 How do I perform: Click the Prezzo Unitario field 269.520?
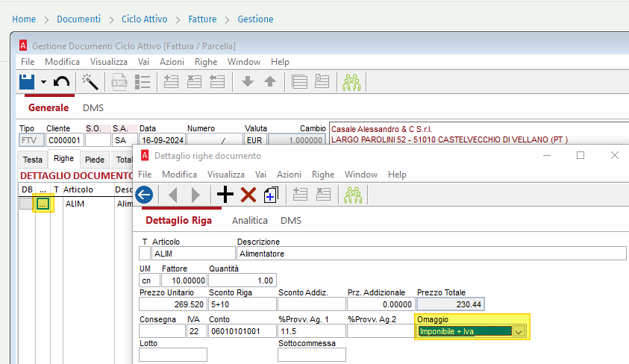click(173, 304)
